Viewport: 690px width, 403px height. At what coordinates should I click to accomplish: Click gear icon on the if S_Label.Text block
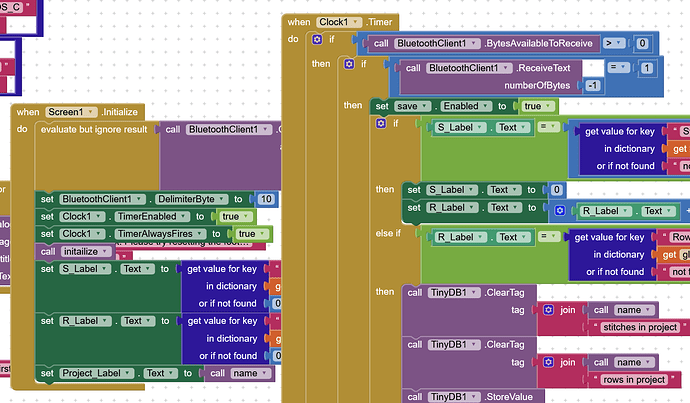click(381, 123)
